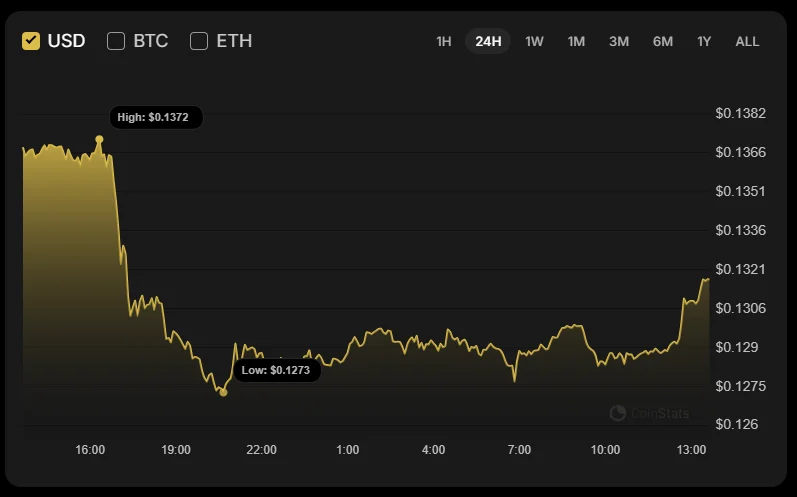Enable the BTC currency checkbox
The image size is (797, 497).
(116, 41)
